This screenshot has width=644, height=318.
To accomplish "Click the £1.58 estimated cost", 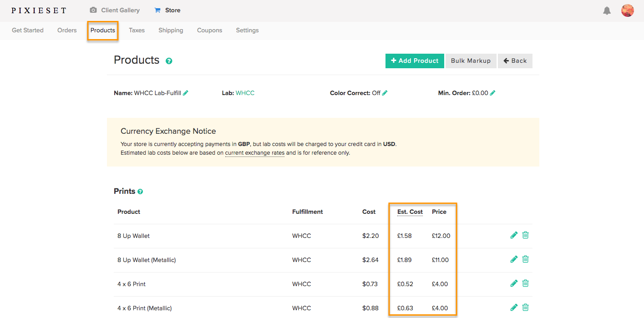I will click(x=405, y=236).
